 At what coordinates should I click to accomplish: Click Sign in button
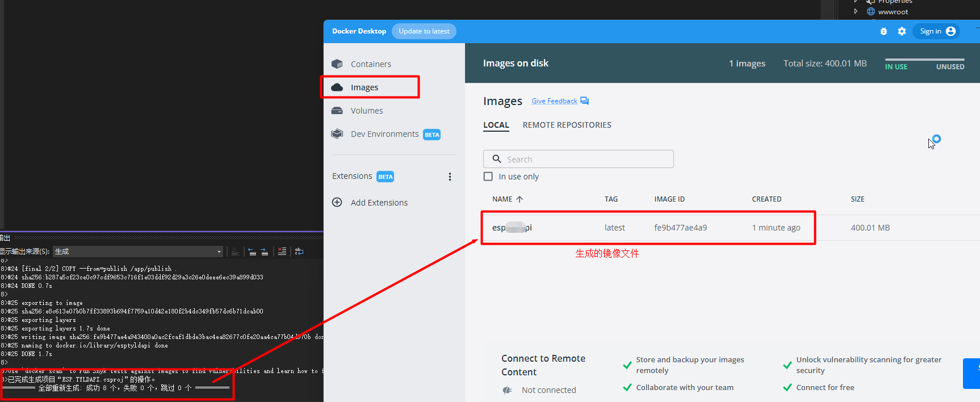click(x=937, y=31)
